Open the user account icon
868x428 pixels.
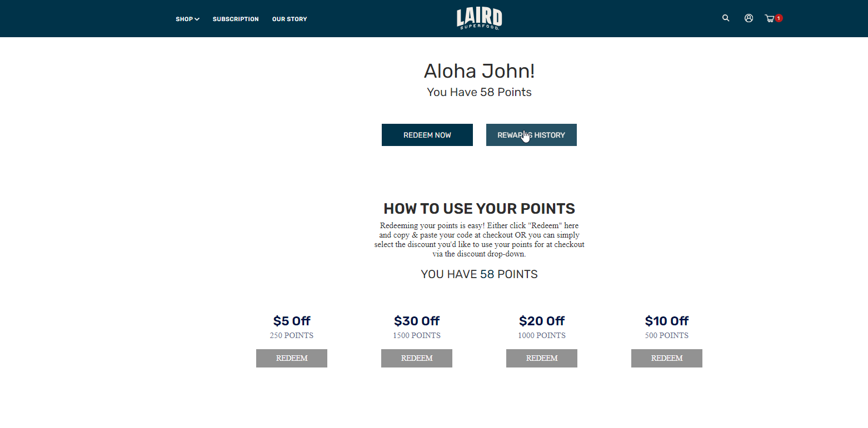749,18
